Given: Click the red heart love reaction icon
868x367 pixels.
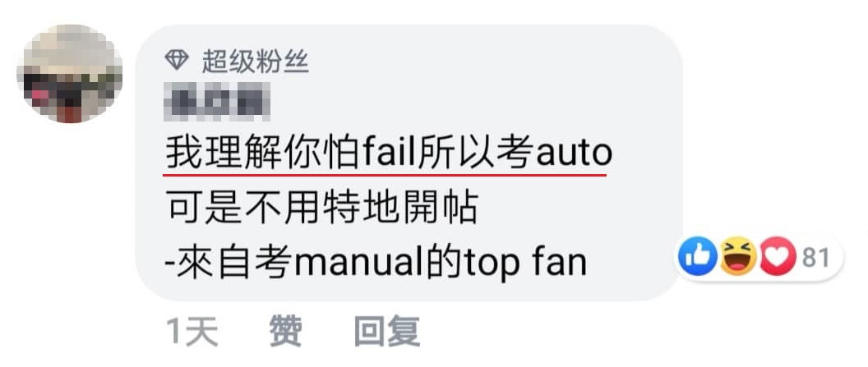Looking at the screenshot, I should tap(778, 256).
